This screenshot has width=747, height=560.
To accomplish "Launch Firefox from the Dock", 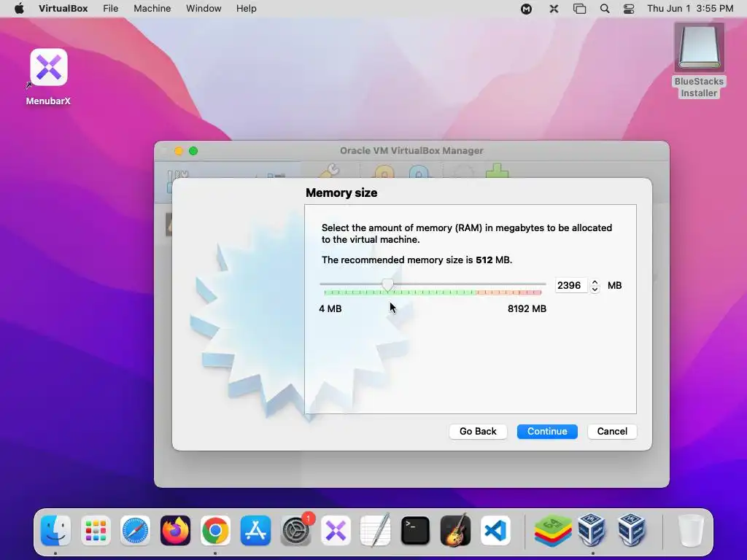I will [x=175, y=530].
